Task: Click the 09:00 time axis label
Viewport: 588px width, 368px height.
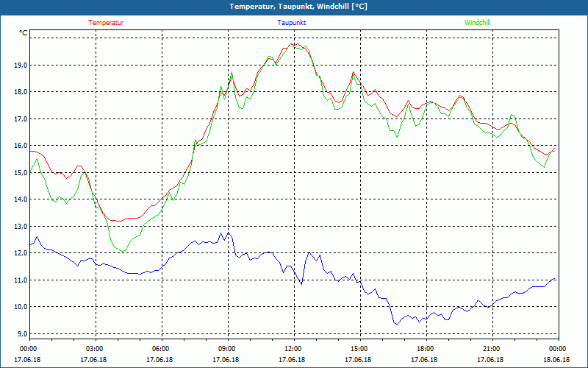Action: [x=227, y=349]
